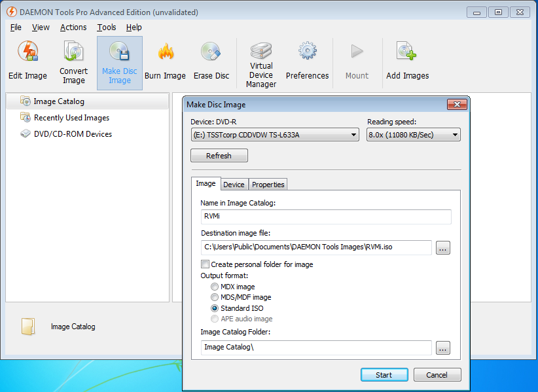The image size is (538, 392).
Task: Click the Refresh button
Action: click(219, 155)
